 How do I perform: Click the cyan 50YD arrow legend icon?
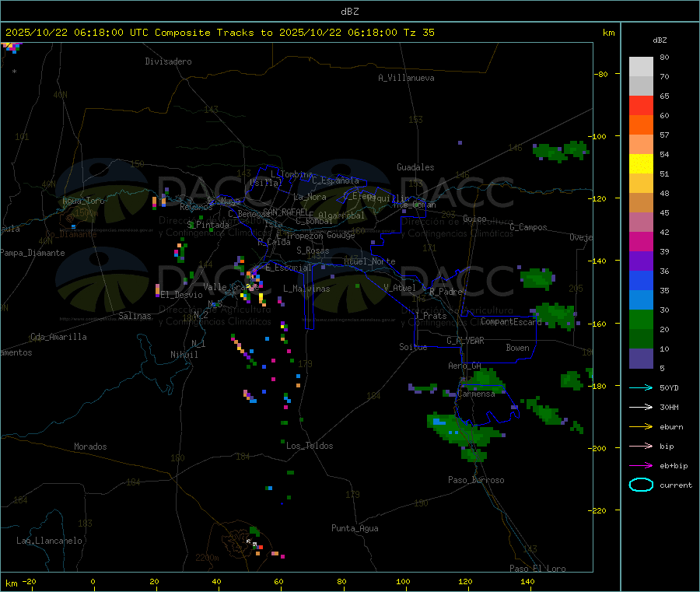point(641,387)
